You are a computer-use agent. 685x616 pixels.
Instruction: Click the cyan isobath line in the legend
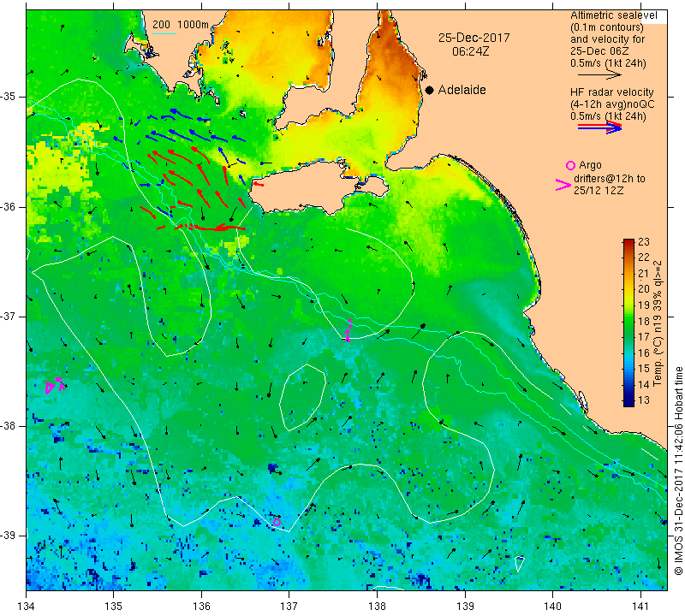(x=164, y=33)
